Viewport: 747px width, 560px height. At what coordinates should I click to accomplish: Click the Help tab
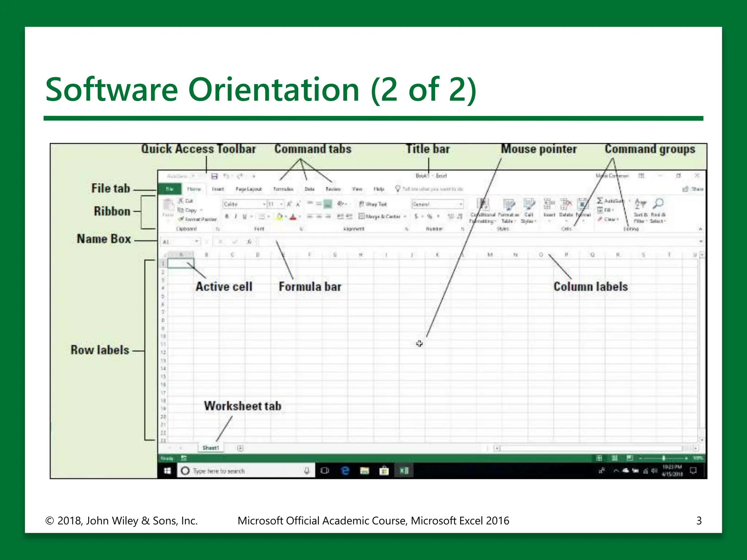379,189
